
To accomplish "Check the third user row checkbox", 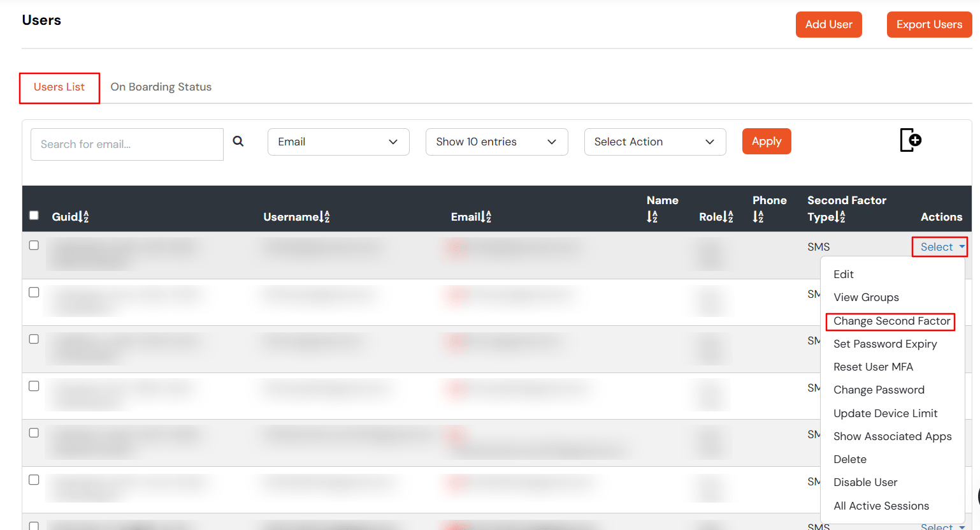I will pyautogui.click(x=34, y=339).
